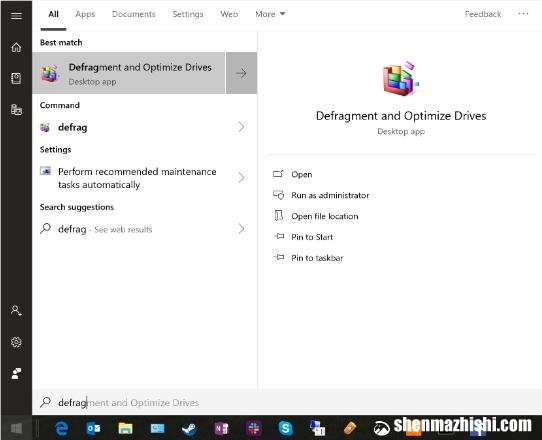Open the Settings gear in the sidebar

pyautogui.click(x=16, y=342)
